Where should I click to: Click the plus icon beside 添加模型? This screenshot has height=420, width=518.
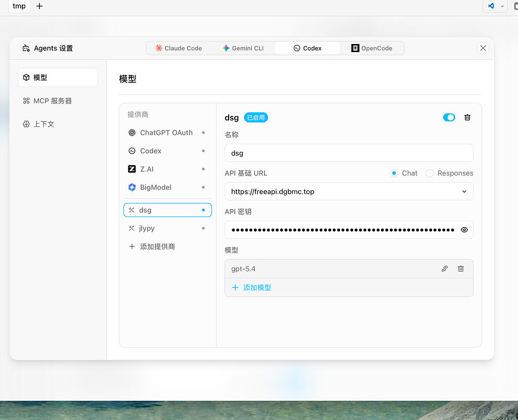[235, 287]
